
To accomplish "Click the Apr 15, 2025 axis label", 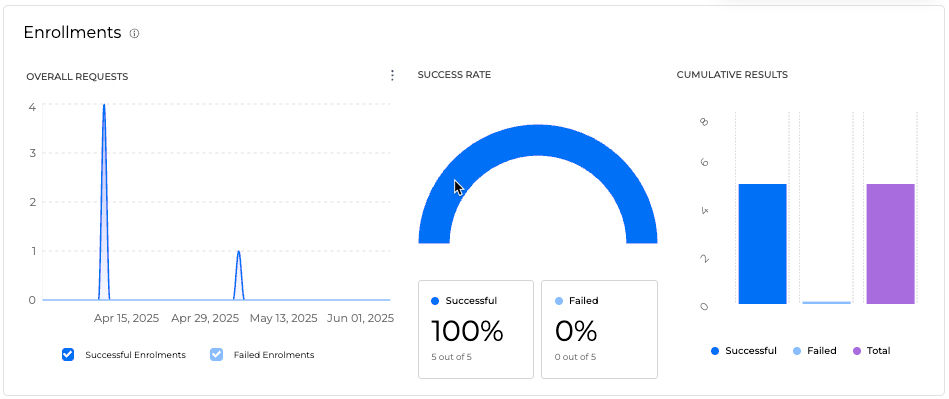I will coord(126,318).
